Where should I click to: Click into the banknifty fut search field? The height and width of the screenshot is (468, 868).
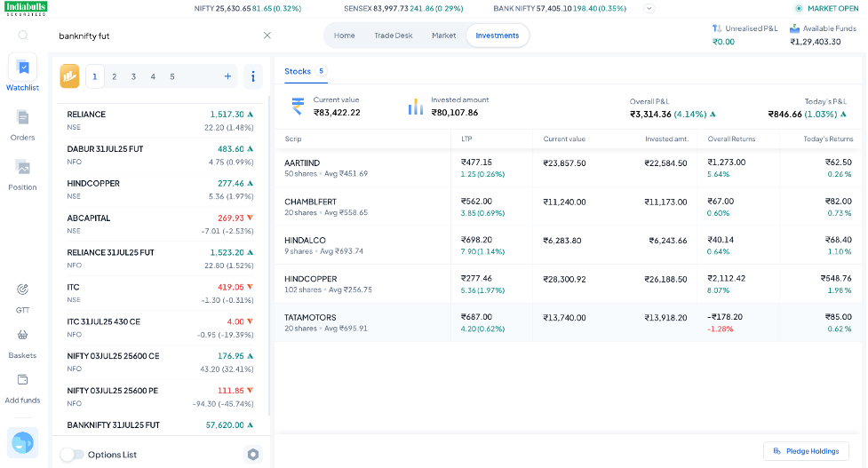158,36
